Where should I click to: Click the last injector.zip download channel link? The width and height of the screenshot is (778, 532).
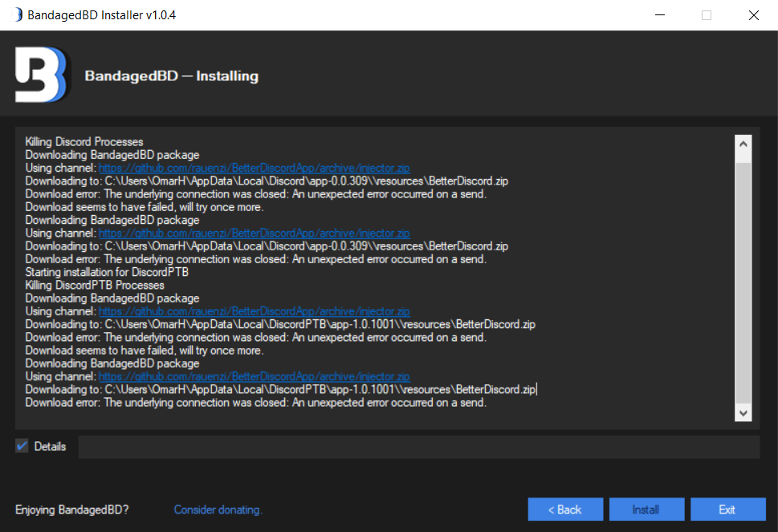tap(254, 376)
